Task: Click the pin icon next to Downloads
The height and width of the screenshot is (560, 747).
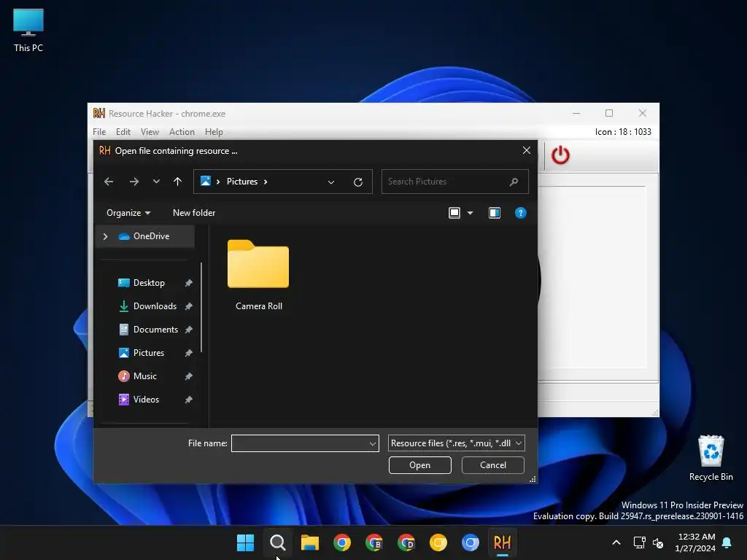Action: pos(189,306)
